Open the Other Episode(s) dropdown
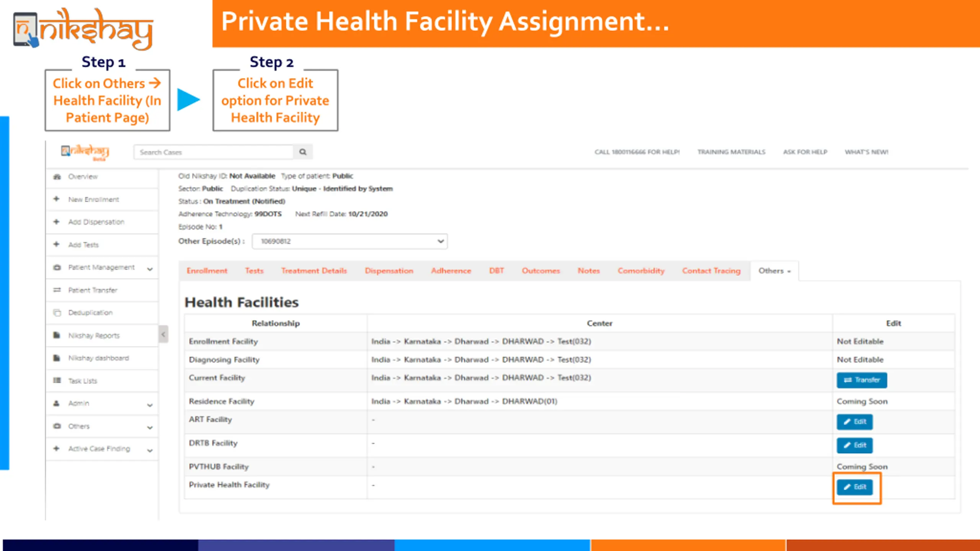The image size is (980, 551). pyautogui.click(x=350, y=241)
